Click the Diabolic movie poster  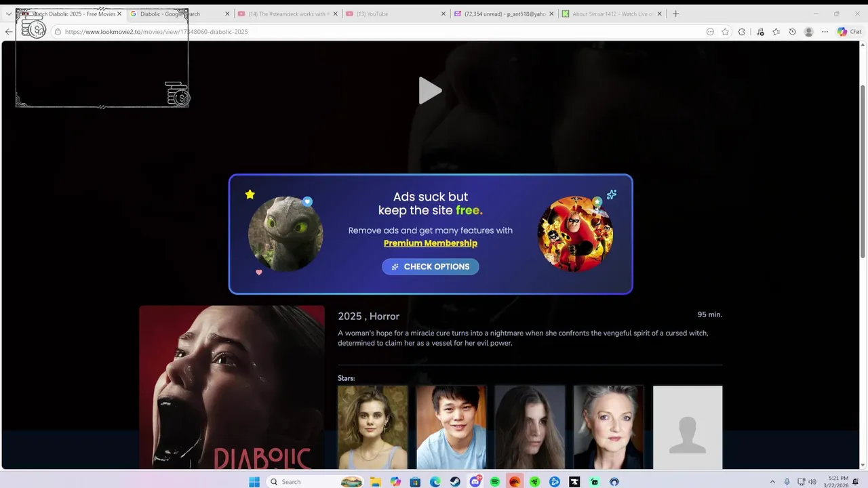(x=232, y=387)
